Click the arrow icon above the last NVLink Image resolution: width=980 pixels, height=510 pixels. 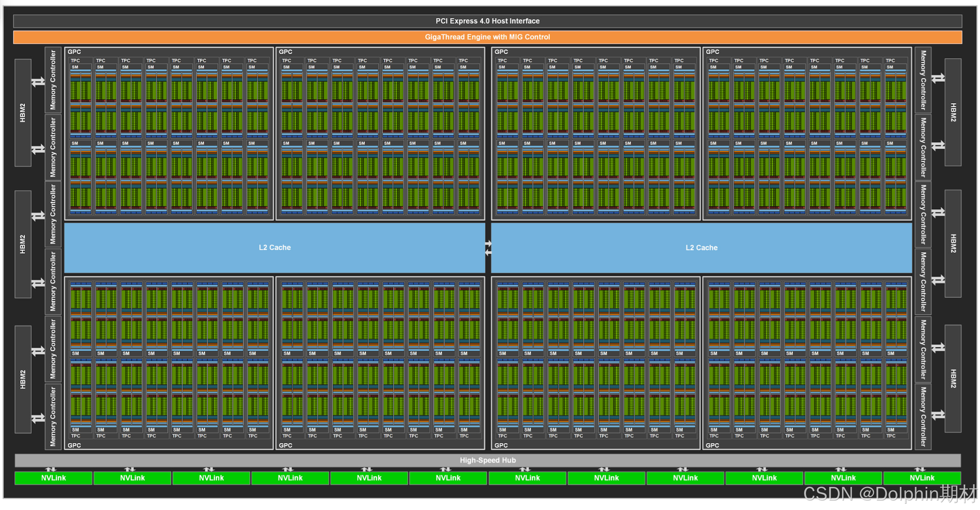tap(920, 469)
